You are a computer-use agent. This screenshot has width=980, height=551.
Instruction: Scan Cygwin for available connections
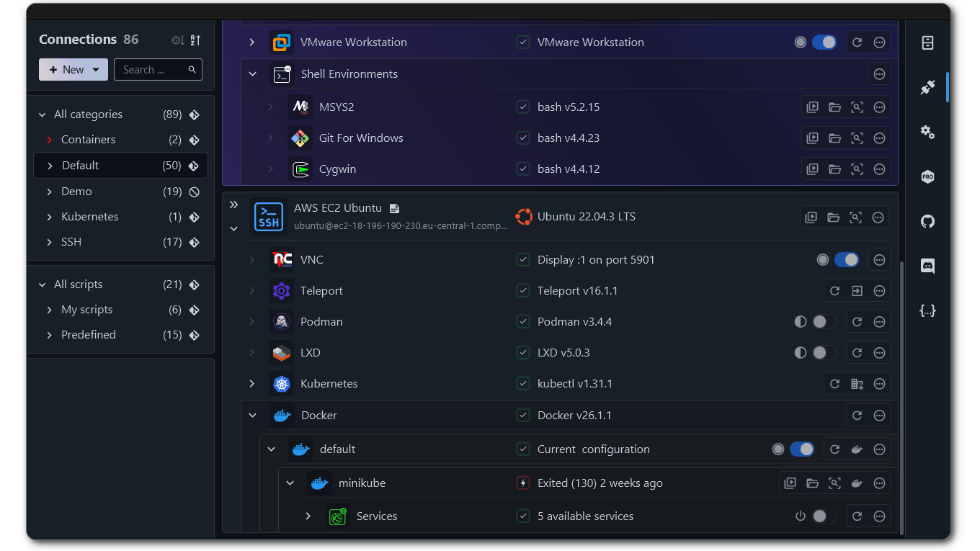[x=857, y=169]
